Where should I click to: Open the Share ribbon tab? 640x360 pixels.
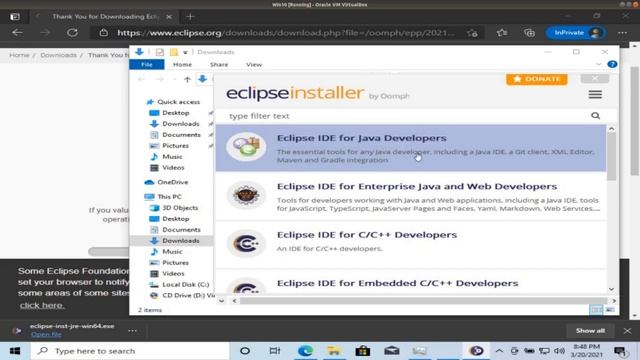point(219,64)
